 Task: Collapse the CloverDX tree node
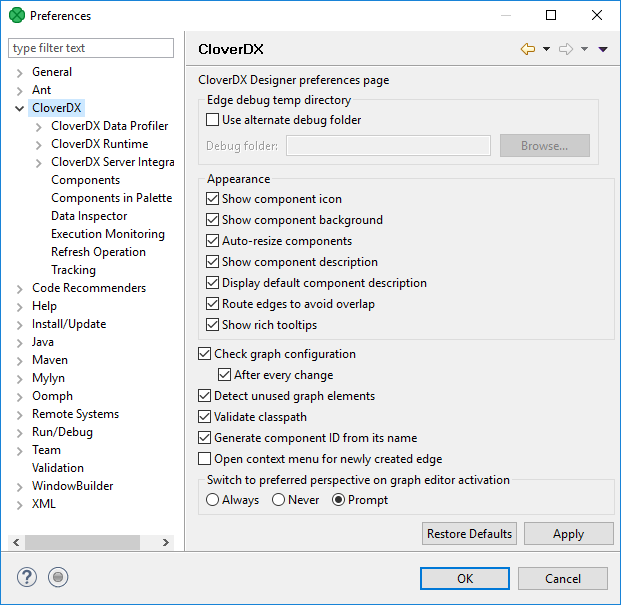pos(20,108)
